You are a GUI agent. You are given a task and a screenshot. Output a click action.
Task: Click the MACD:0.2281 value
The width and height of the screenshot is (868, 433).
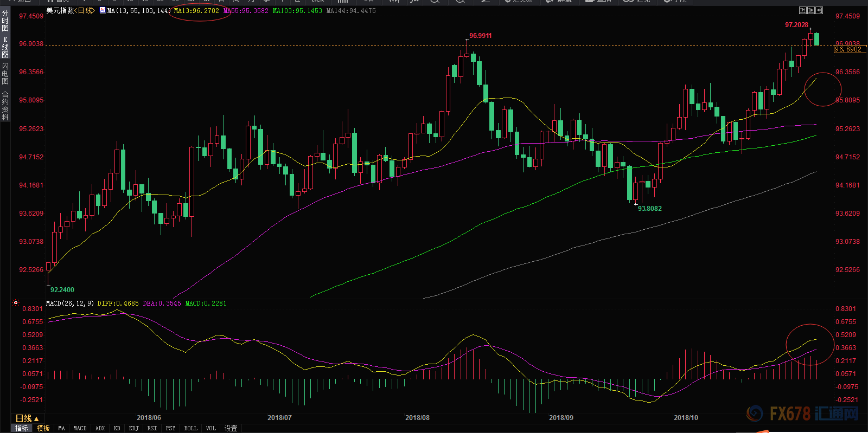(x=206, y=303)
